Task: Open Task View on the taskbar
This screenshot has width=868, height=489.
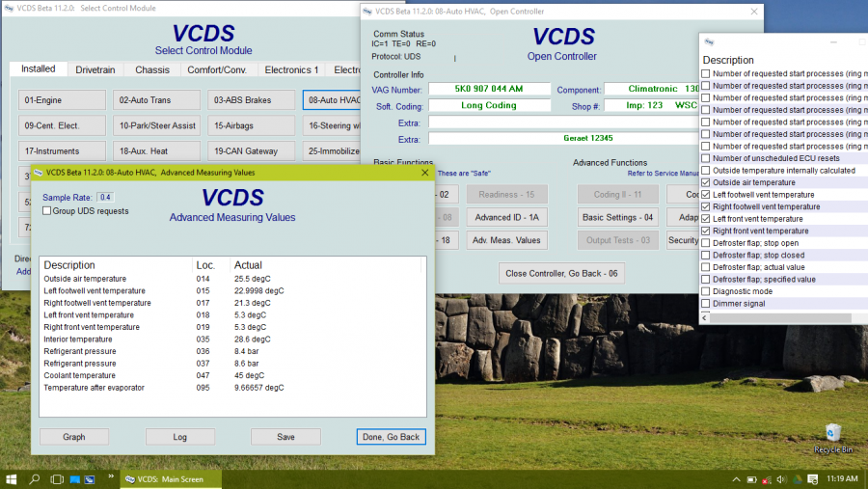Action: coord(57,479)
